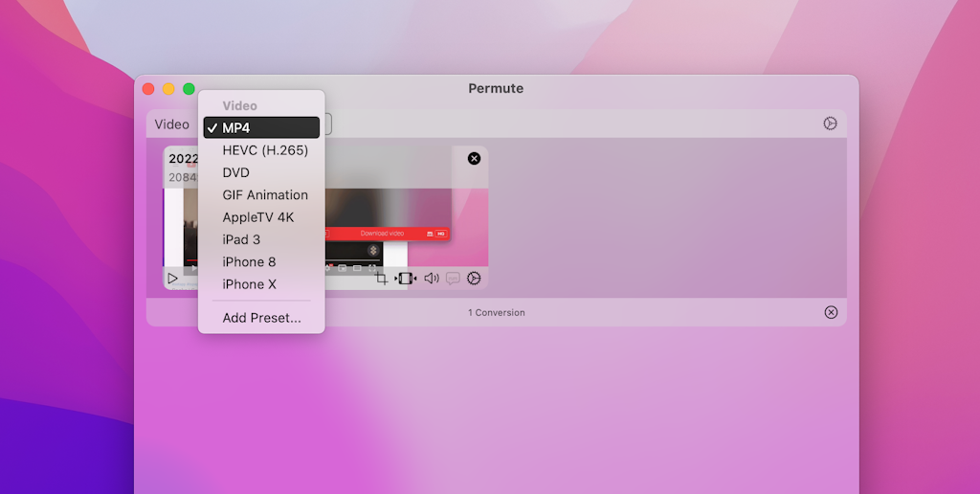The height and width of the screenshot is (494, 980).
Task: Open group settings gear in Video header
Action: click(x=830, y=123)
